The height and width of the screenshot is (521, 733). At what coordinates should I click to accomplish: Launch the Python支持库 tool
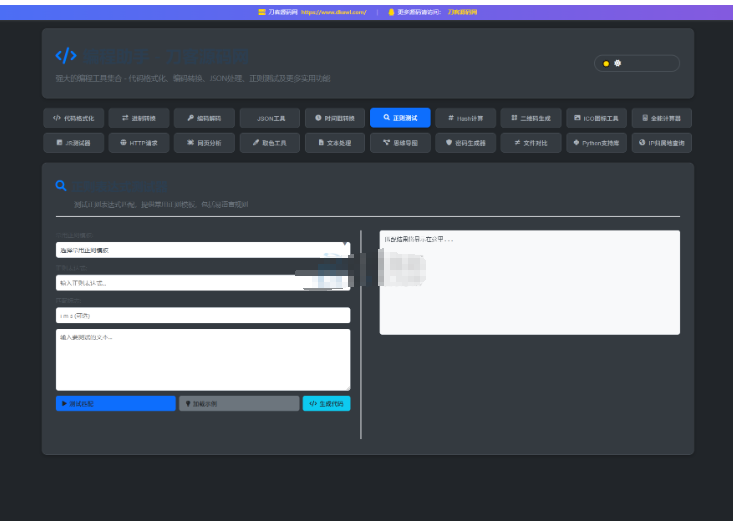click(x=596, y=143)
